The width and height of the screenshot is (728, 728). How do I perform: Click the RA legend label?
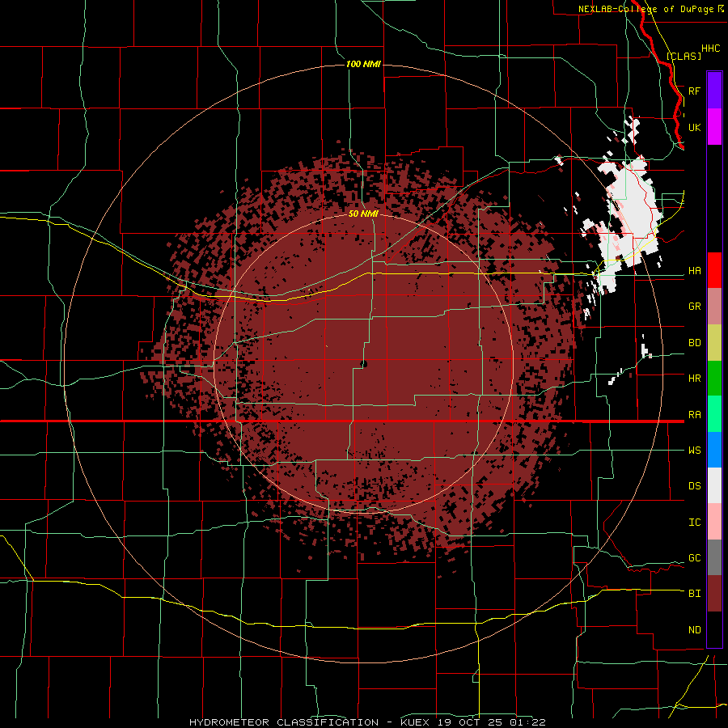click(x=694, y=415)
